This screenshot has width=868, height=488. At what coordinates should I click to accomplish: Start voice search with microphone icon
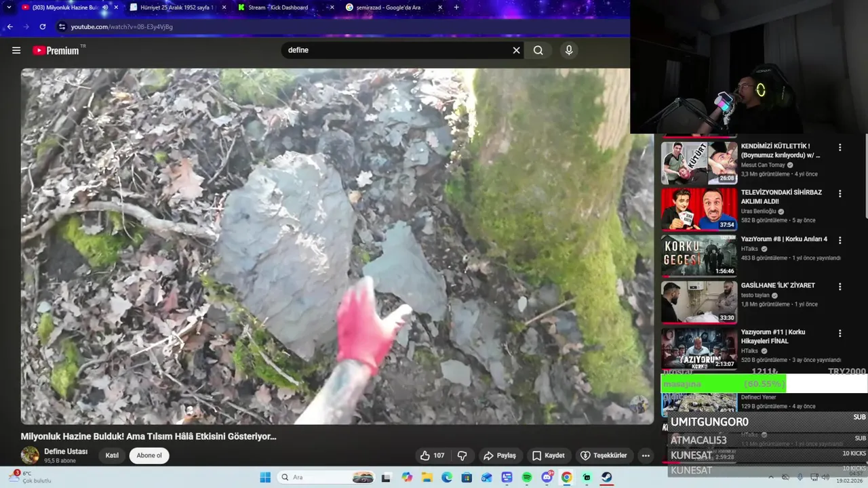coord(569,50)
